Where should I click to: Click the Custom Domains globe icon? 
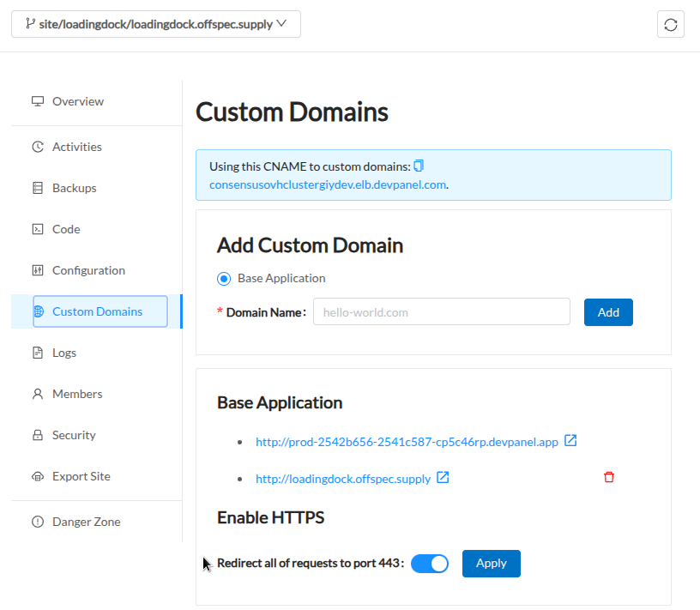tap(39, 311)
